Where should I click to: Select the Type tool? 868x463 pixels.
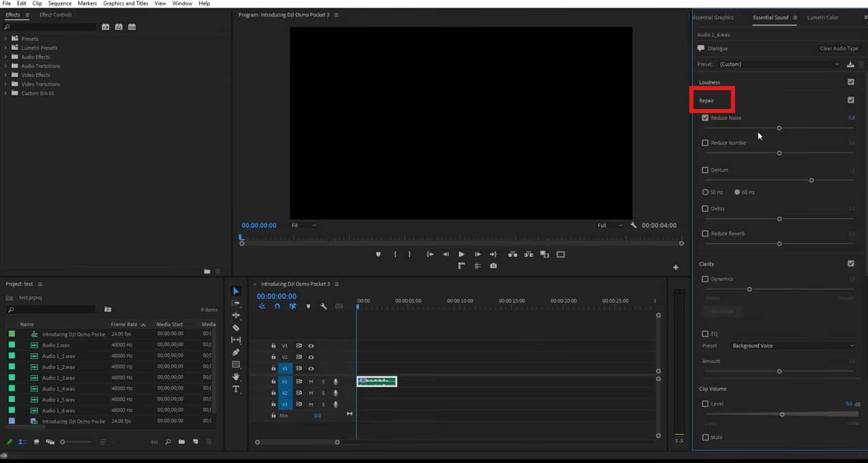coord(236,389)
